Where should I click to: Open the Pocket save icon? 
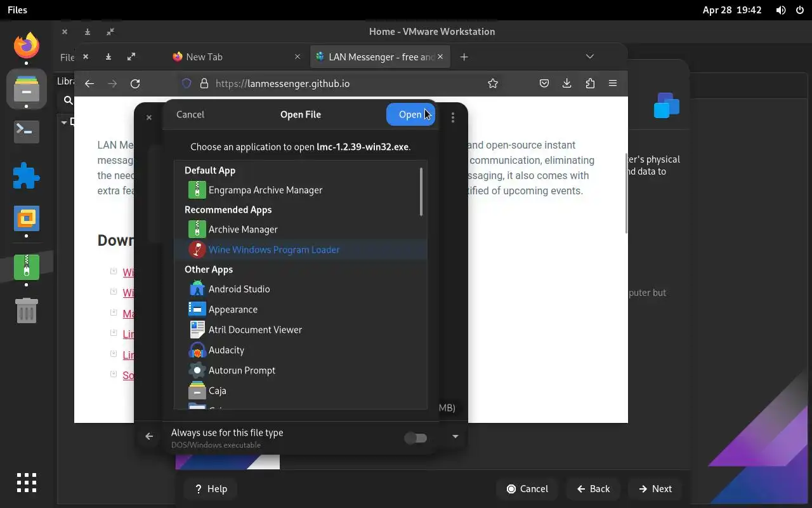click(544, 83)
